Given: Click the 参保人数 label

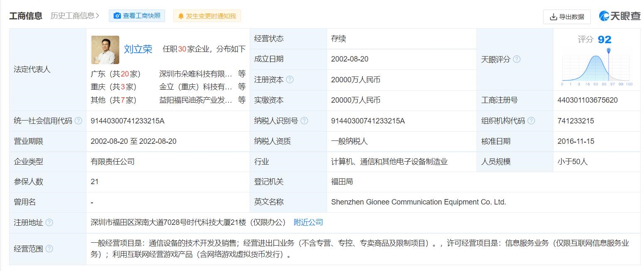Looking at the screenshot, I should pos(28,182).
